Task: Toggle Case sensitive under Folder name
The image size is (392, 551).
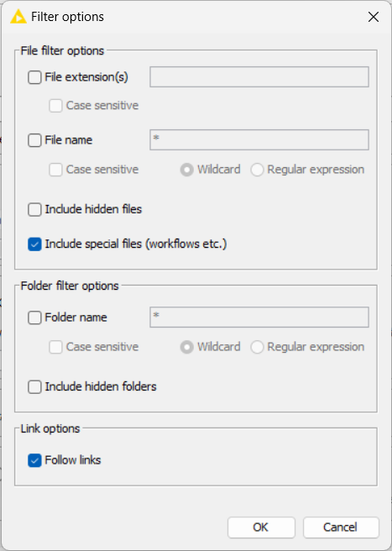Action: pyautogui.click(x=56, y=347)
